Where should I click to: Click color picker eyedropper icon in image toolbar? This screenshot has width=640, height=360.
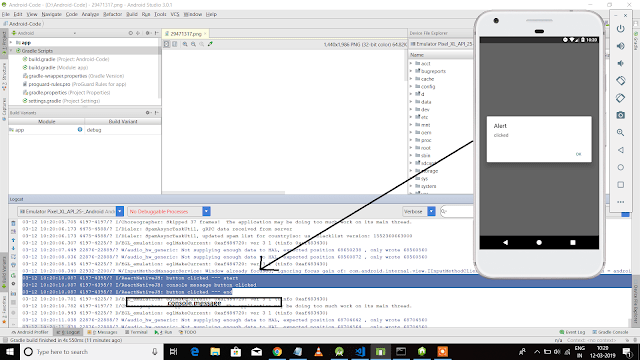[210, 44]
